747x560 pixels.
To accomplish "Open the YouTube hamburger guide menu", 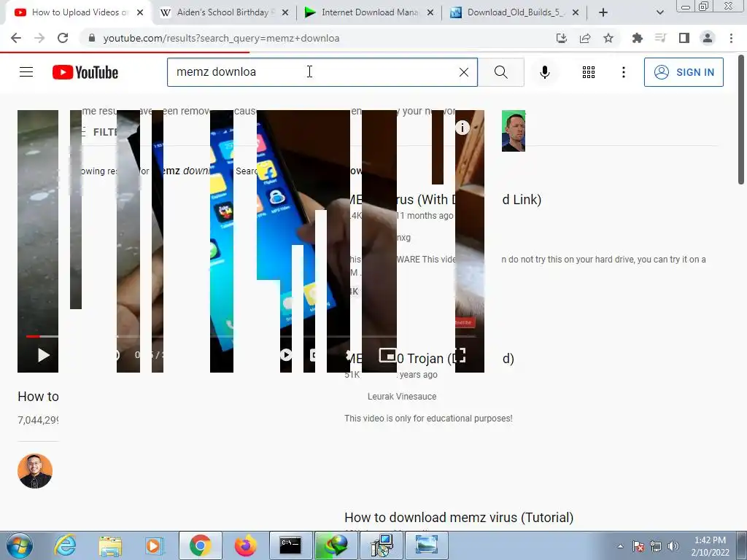I will pyautogui.click(x=26, y=72).
